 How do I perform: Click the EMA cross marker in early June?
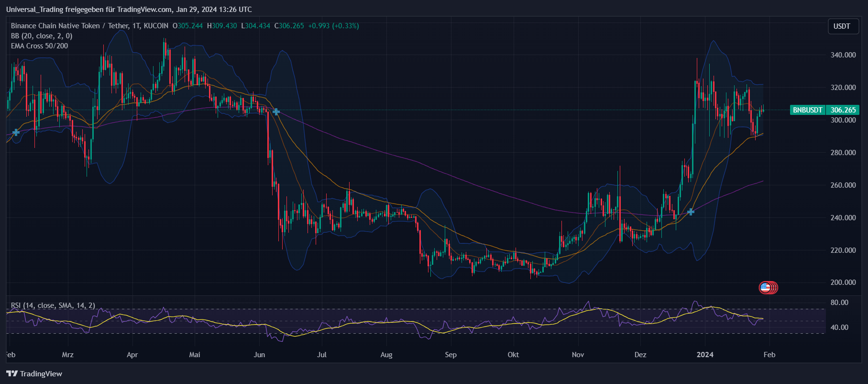point(276,112)
